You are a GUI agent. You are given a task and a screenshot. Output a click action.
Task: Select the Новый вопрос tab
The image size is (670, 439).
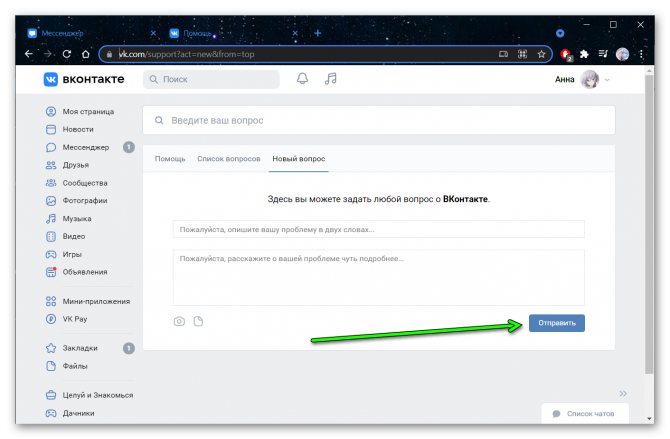pyautogui.click(x=299, y=159)
